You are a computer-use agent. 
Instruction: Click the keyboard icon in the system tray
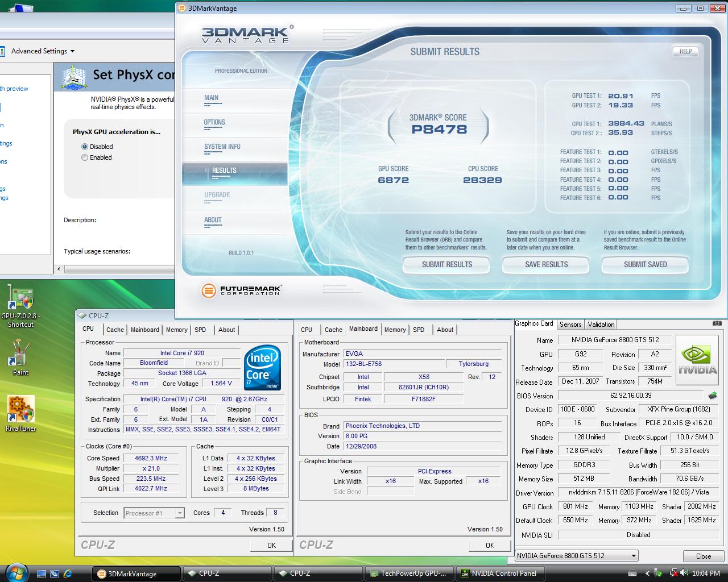pyautogui.click(x=632, y=573)
